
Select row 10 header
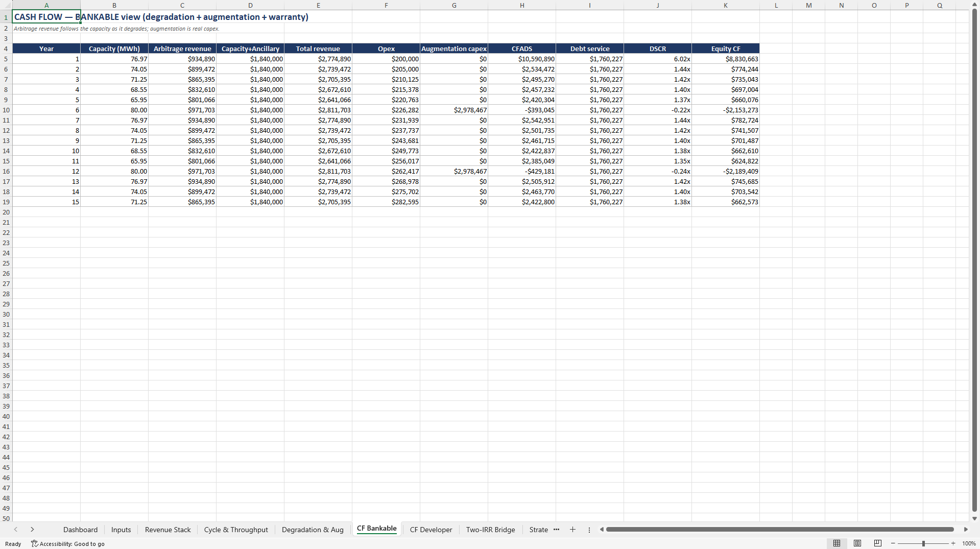point(6,110)
